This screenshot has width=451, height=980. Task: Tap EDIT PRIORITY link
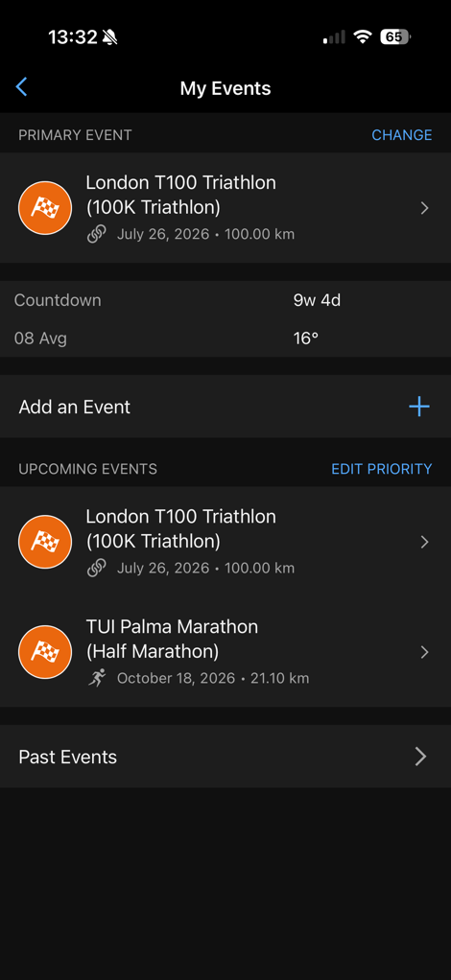(x=382, y=469)
